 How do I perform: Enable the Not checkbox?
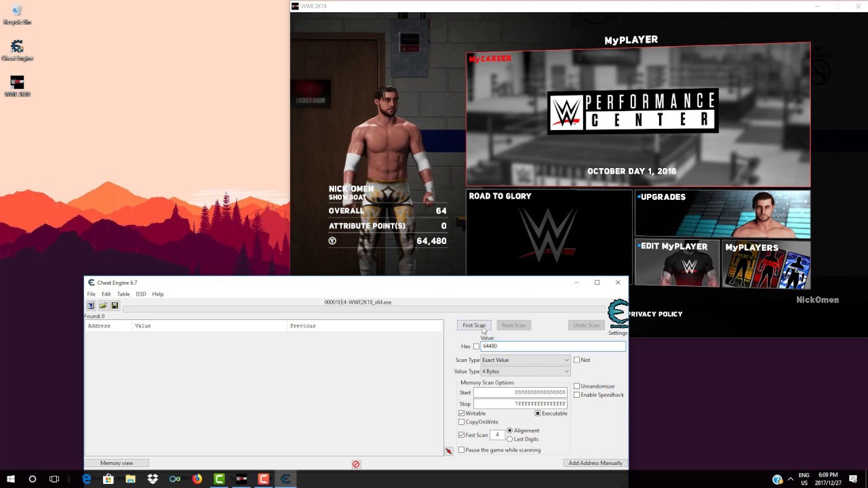click(576, 360)
